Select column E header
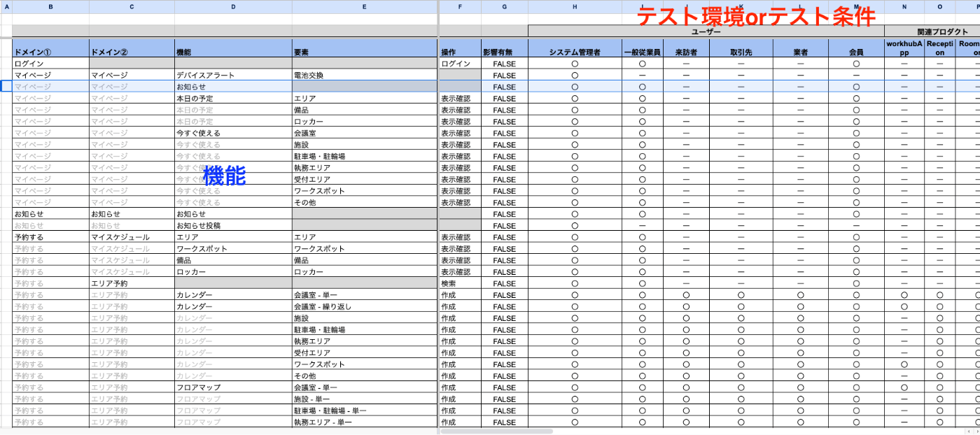980x435 pixels. point(365,6)
